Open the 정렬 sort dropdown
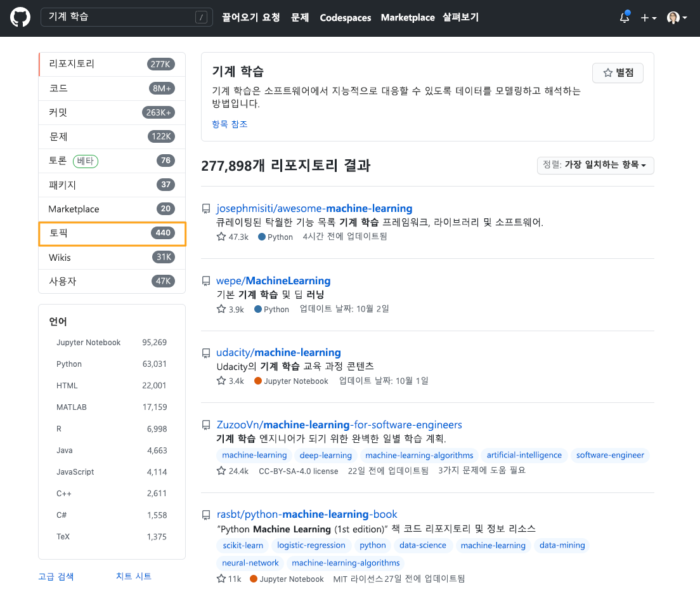This screenshot has height=599, width=700. [595, 165]
